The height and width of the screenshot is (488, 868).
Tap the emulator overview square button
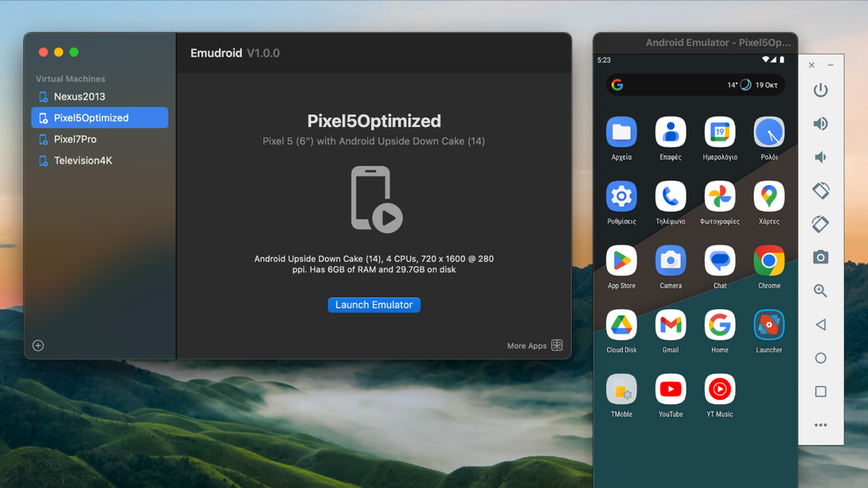820,392
